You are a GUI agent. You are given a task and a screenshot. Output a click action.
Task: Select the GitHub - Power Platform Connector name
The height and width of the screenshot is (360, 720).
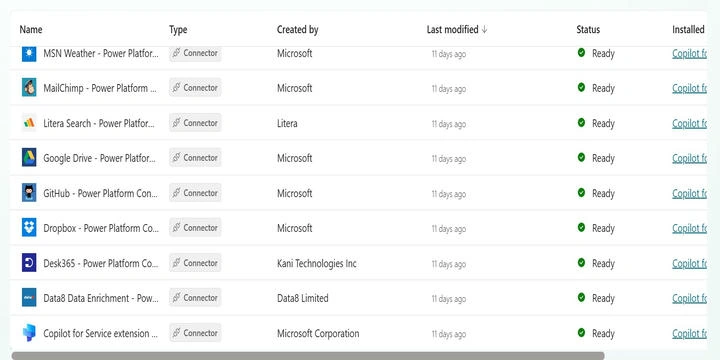[101, 194]
